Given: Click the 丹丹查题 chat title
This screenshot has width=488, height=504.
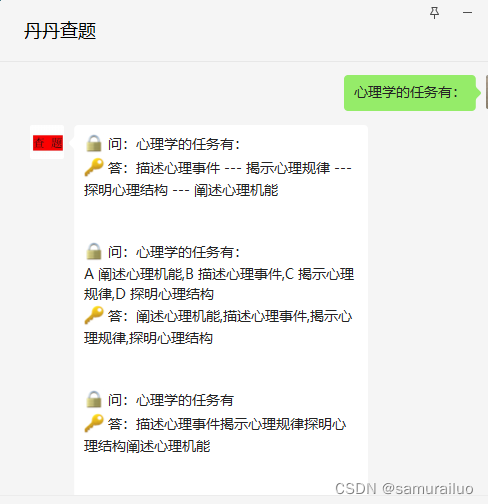Looking at the screenshot, I should click(x=60, y=31).
